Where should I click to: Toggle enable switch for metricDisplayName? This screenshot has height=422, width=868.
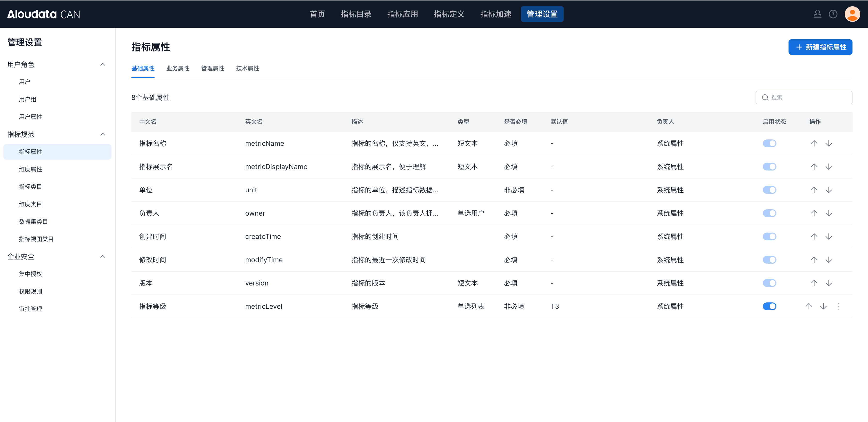pos(769,167)
